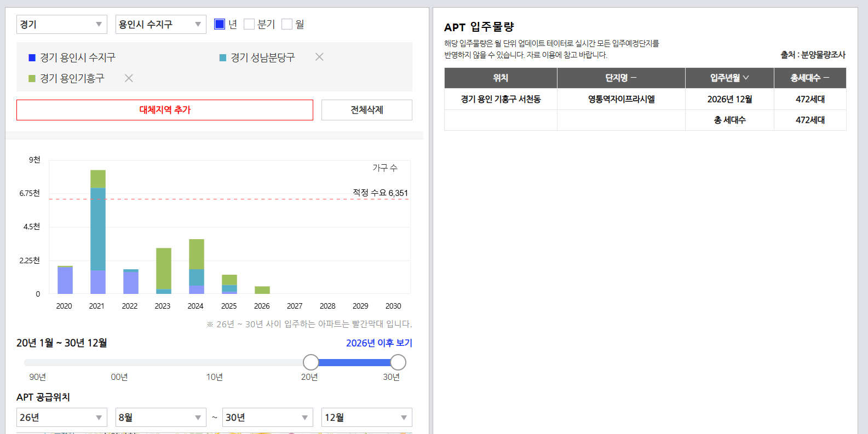Click the 적정 수요 6,351 label
868x434 pixels.
click(x=381, y=193)
